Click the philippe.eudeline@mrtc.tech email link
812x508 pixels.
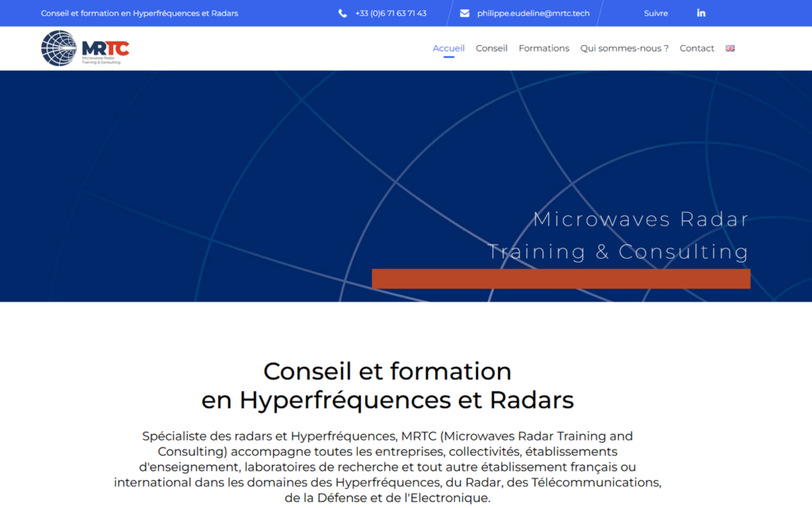(534, 13)
